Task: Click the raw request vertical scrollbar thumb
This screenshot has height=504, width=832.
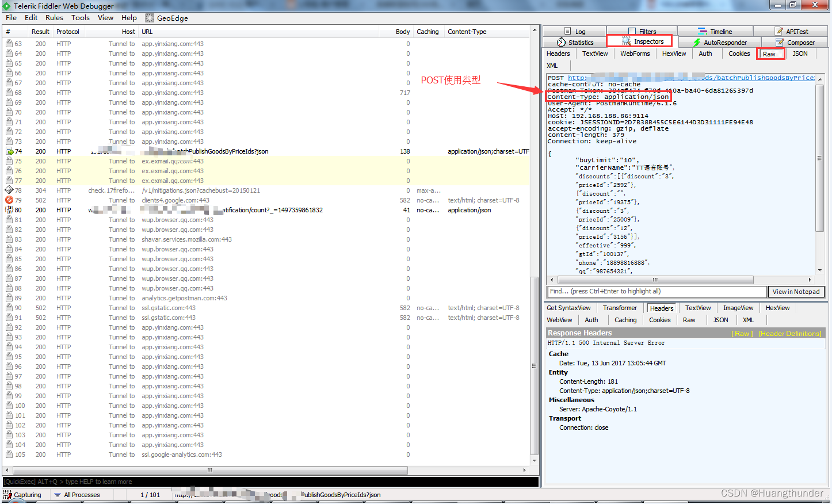Action: pyautogui.click(x=820, y=158)
